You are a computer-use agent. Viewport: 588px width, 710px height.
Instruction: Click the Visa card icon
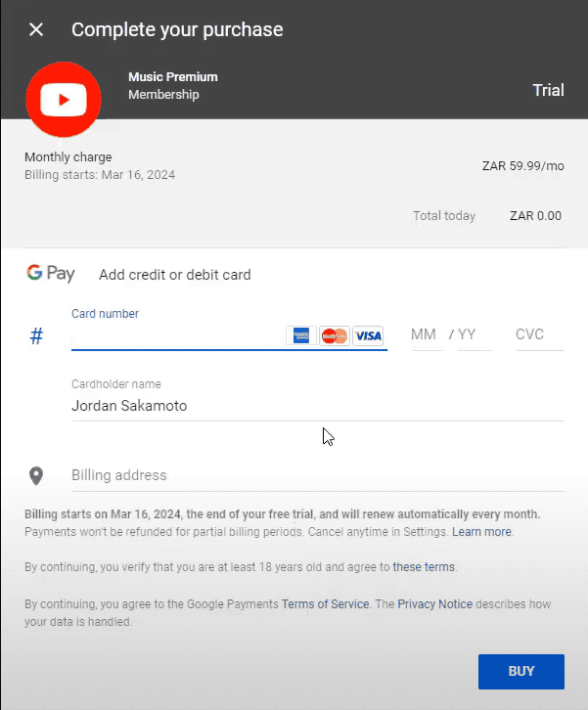pos(368,335)
